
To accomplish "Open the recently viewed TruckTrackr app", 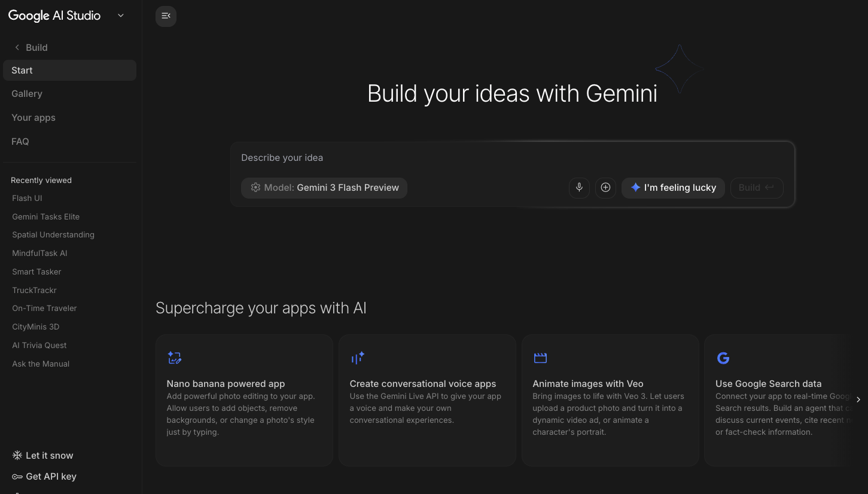I will tap(35, 290).
